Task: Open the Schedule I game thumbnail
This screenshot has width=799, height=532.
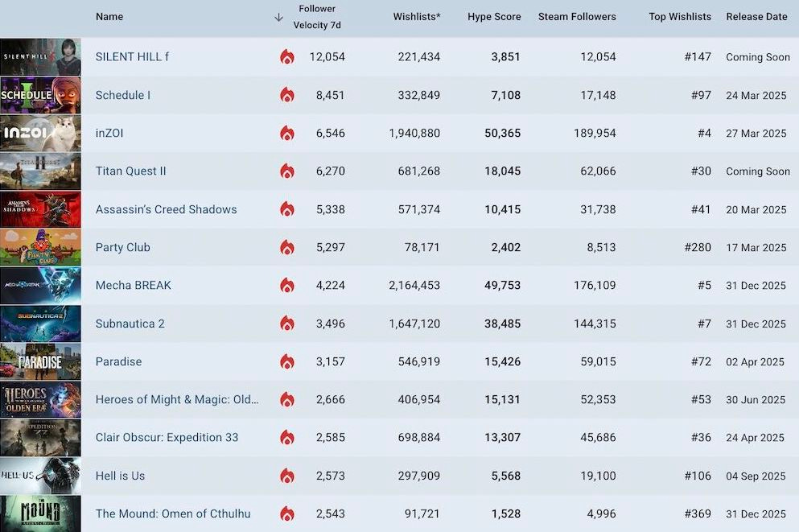Action: pos(40,95)
